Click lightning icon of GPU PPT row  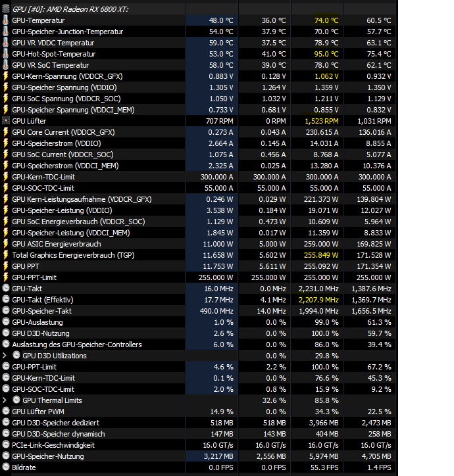[x=5, y=266]
